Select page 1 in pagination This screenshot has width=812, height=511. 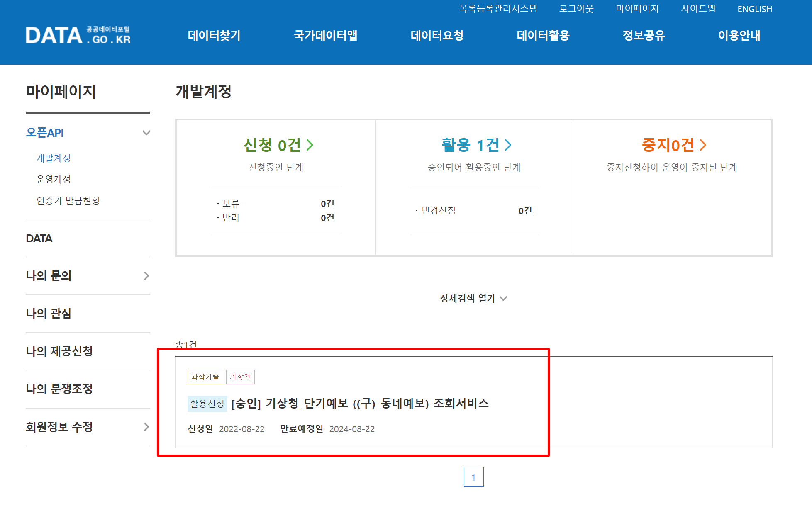tap(473, 477)
